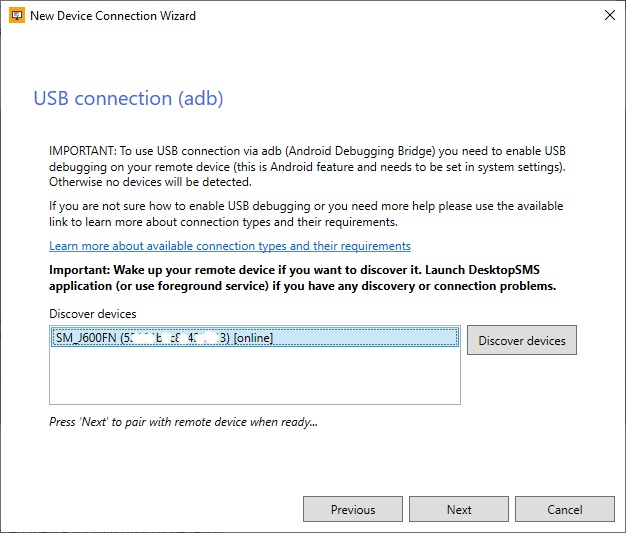The height and width of the screenshot is (533, 626).
Task: Go back with the Previous button
Action: [352, 509]
